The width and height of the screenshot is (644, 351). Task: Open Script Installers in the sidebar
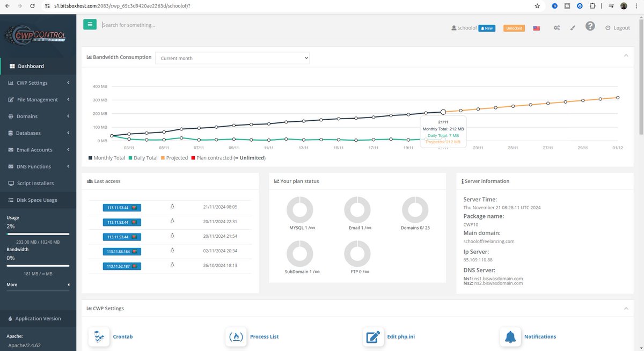(x=38, y=183)
